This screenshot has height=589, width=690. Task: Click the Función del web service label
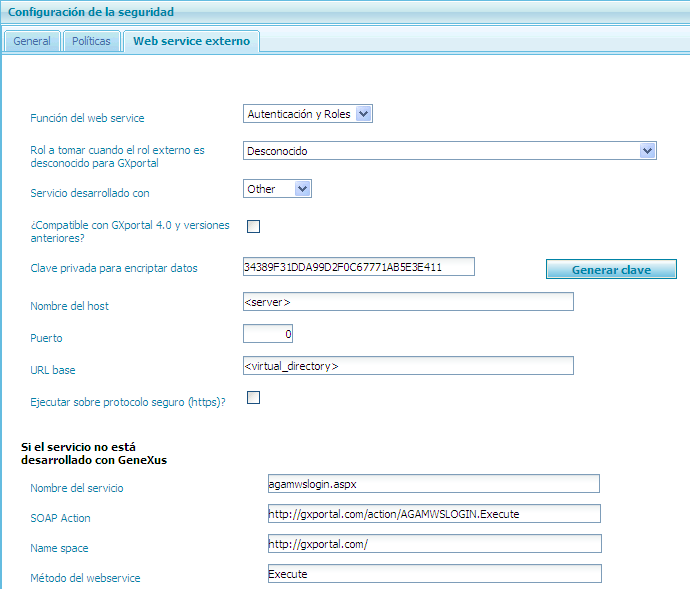(87, 119)
